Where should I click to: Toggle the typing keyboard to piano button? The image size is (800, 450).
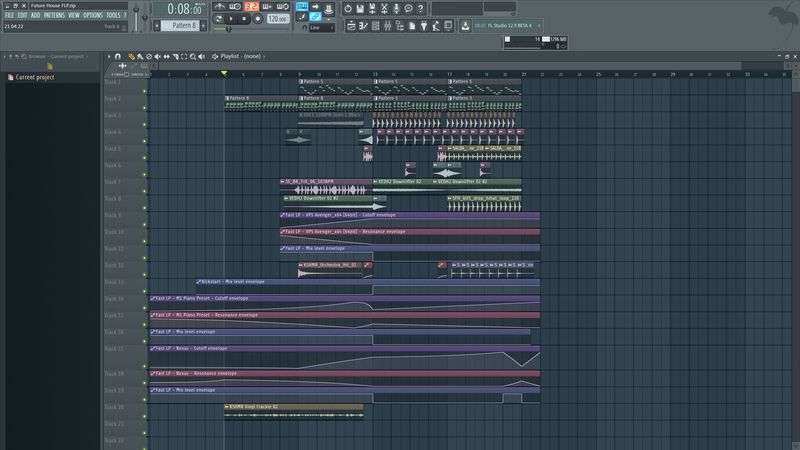[x=302, y=7]
